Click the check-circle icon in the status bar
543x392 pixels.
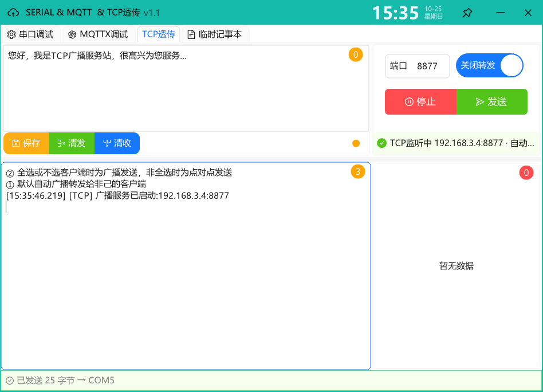(10, 381)
